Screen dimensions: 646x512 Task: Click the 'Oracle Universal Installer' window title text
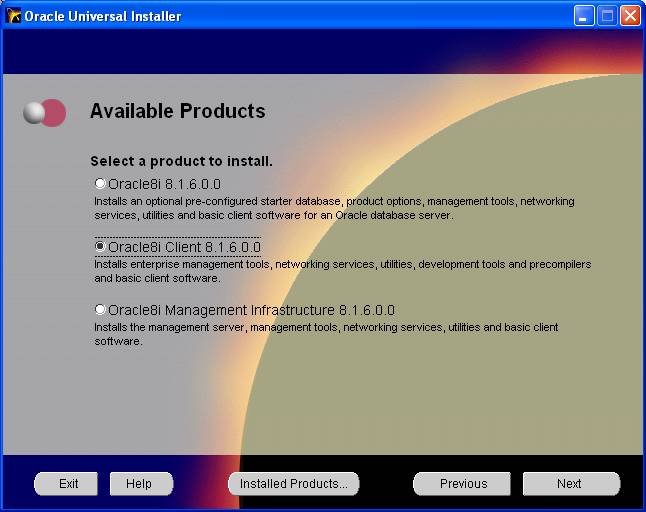coord(103,16)
